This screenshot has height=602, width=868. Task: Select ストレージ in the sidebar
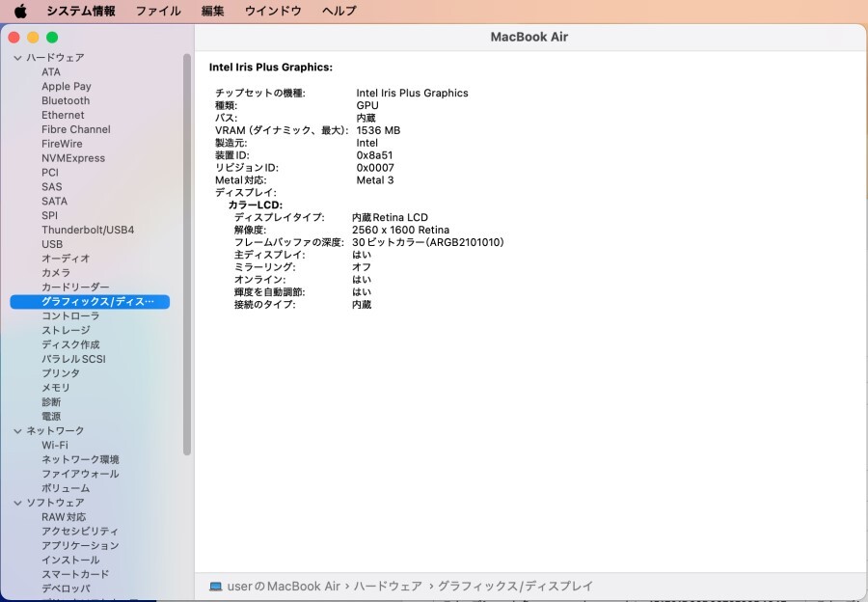(66, 331)
